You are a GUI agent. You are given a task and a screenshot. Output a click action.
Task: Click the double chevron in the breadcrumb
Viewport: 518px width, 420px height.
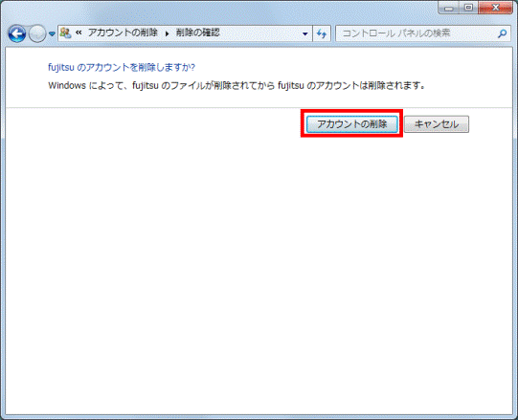pyautogui.click(x=79, y=33)
